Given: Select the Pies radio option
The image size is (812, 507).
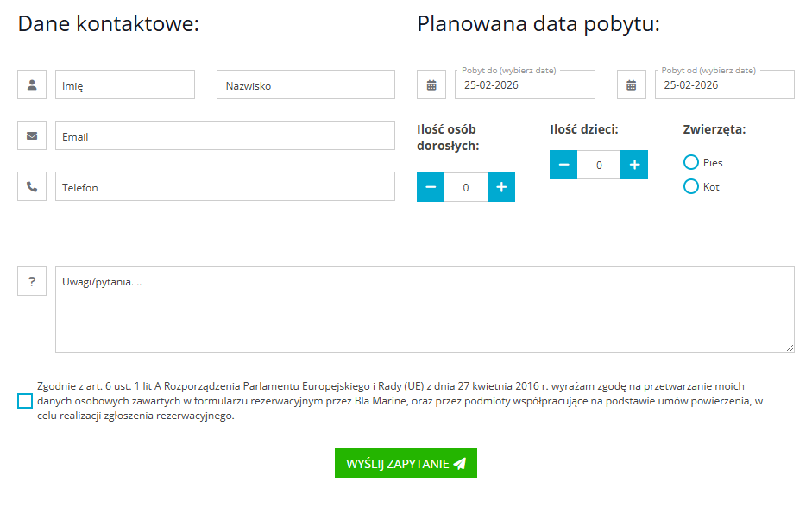Looking at the screenshot, I should [690, 162].
